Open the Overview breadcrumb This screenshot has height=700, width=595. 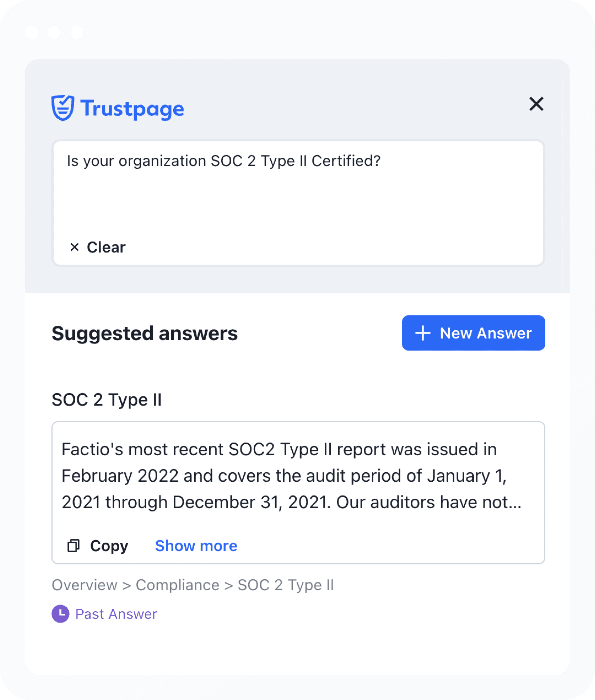point(84,585)
